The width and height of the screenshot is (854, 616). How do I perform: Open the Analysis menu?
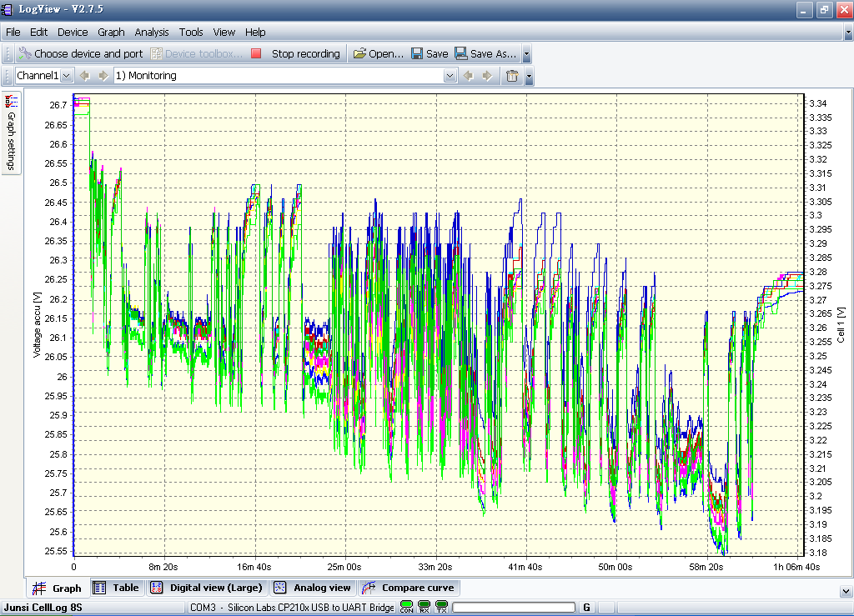tap(152, 33)
